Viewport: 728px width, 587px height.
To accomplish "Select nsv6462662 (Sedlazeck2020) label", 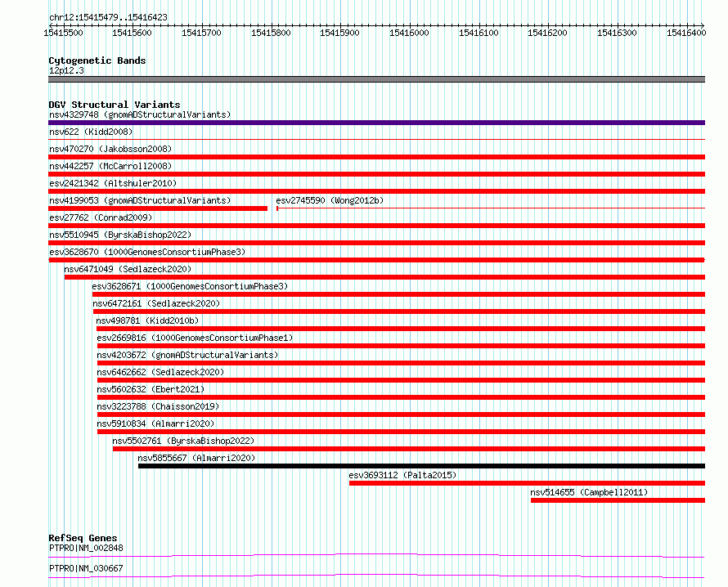I will click(x=160, y=372).
